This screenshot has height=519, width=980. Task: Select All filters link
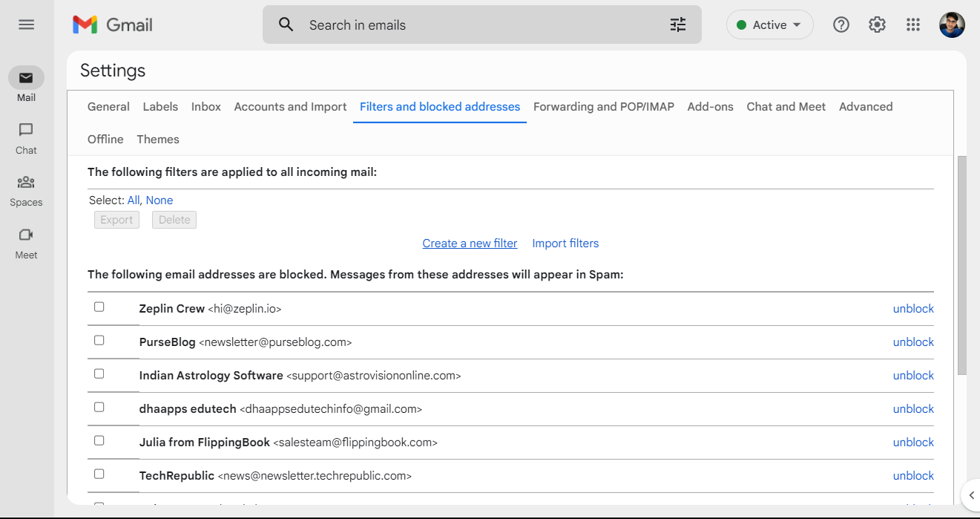click(134, 200)
